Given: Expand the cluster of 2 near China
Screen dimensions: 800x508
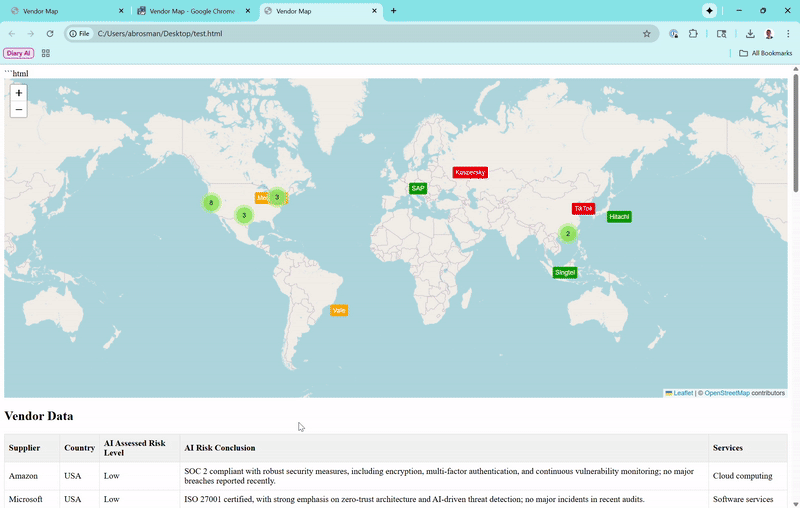Looking at the screenshot, I should pyautogui.click(x=567, y=234).
